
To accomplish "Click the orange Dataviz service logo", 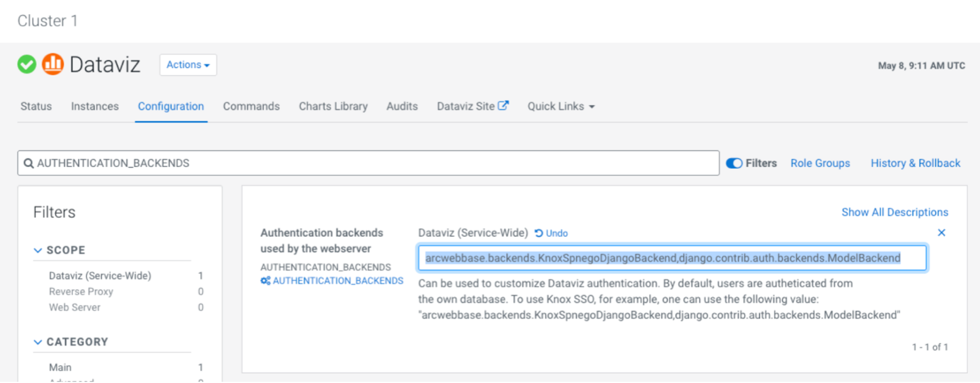I will (53, 64).
